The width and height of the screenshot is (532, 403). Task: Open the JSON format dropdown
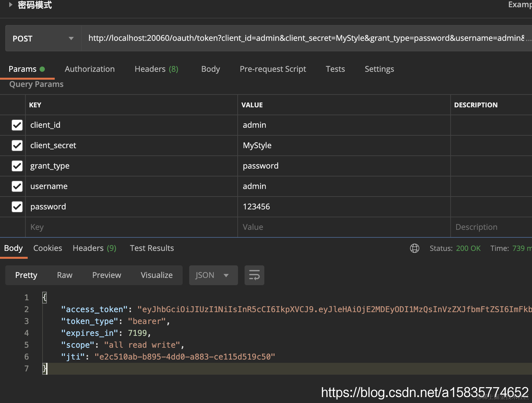coord(213,275)
